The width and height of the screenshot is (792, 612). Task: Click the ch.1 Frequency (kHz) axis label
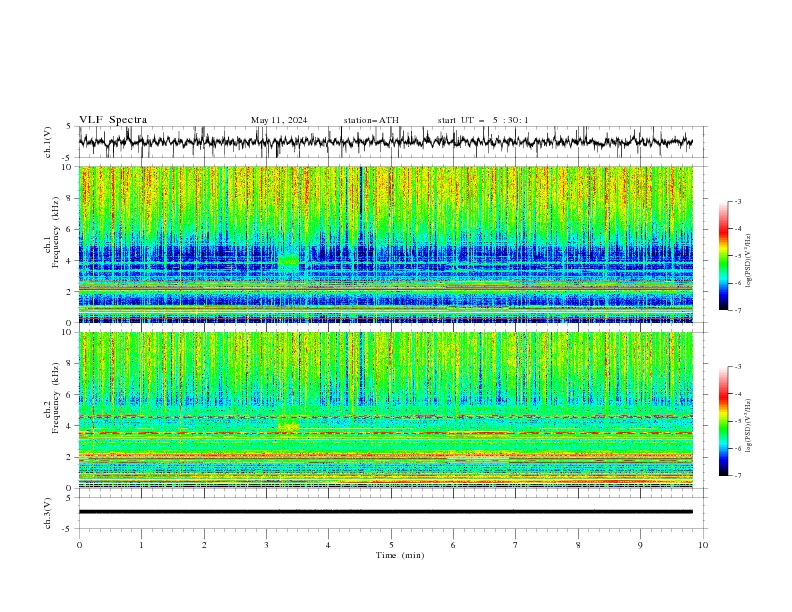pyautogui.click(x=53, y=232)
